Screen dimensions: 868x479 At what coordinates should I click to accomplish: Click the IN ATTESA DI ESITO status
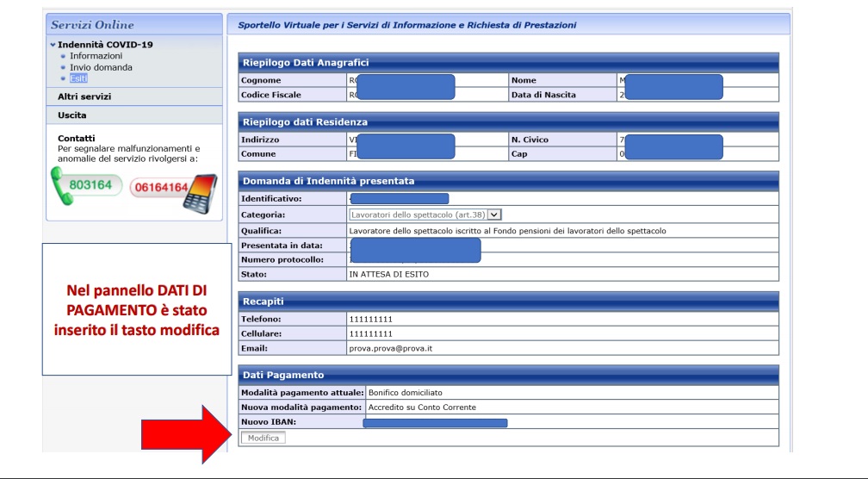click(x=388, y=274)
